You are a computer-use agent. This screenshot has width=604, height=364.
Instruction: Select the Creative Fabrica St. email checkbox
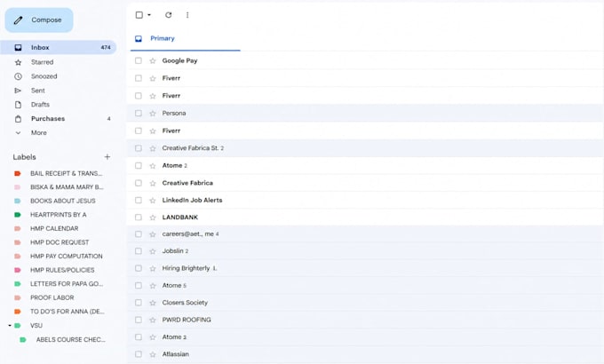click(x=139, y=148)
